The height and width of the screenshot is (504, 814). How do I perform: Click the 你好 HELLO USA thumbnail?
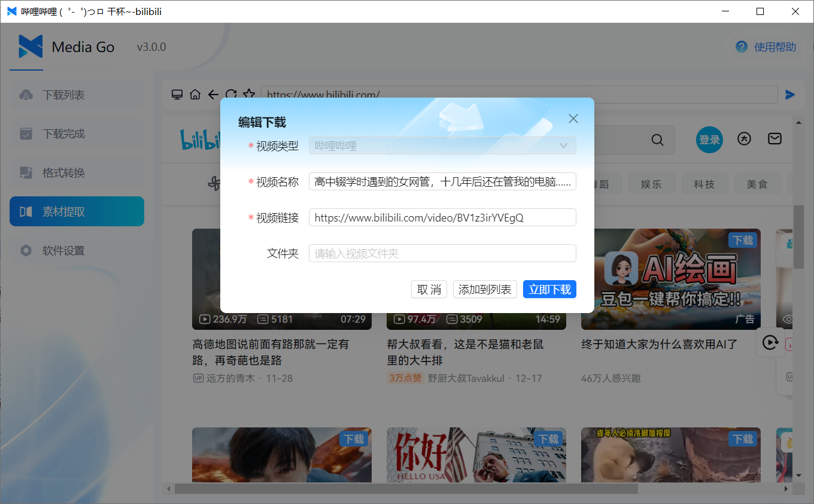pyautogui.click(x=476, y=455)
